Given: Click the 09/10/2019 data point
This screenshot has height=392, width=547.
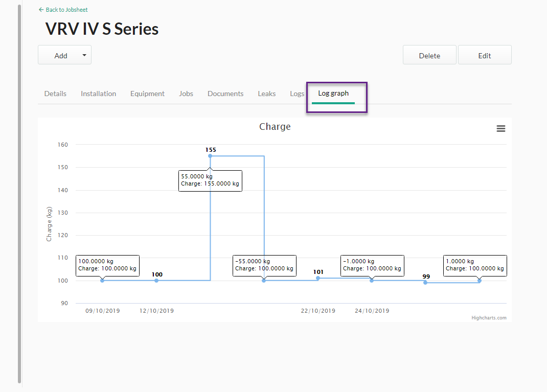Looking at the screenshot, I should [x=102, y=281].
